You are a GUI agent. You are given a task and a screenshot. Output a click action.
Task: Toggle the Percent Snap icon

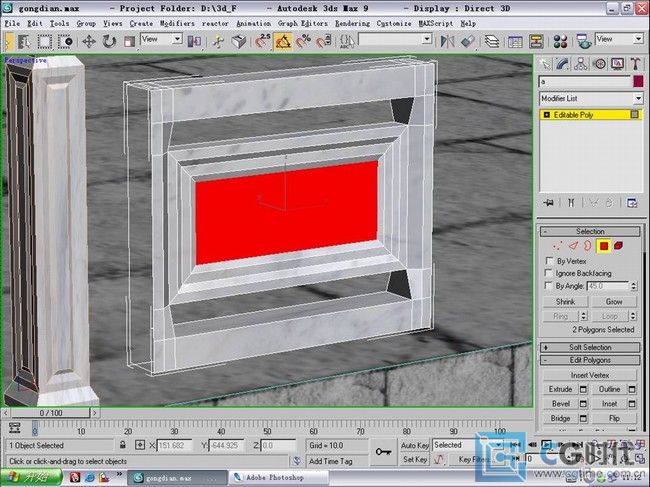(303, 41)
